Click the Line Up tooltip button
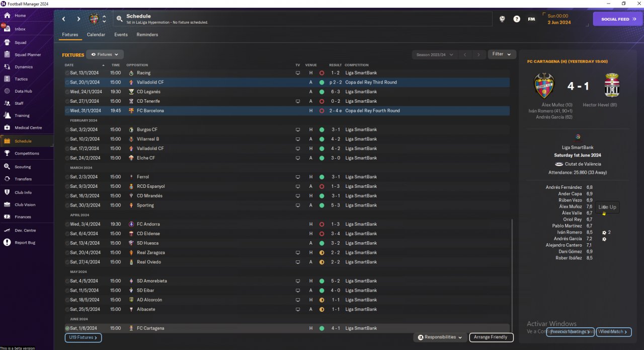 [x=607, y=207]
